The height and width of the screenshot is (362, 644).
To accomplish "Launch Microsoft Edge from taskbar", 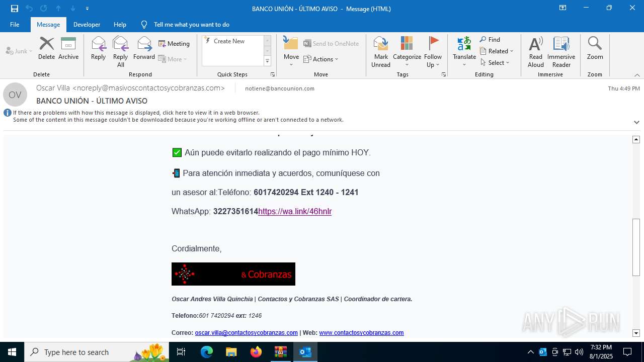I will pos(206,352).
